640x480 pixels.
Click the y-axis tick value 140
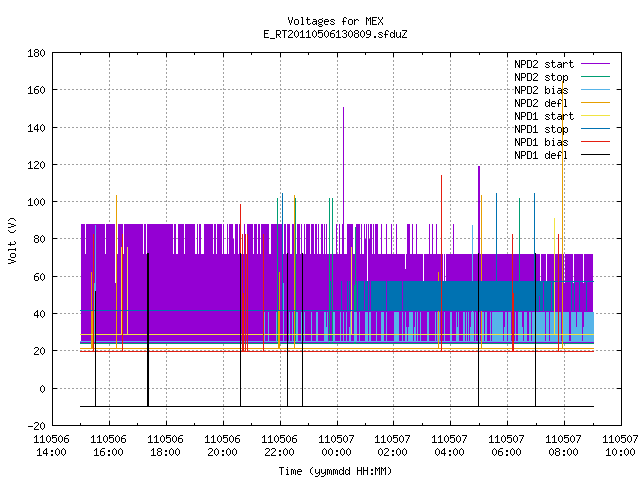[x=36, y=128]
